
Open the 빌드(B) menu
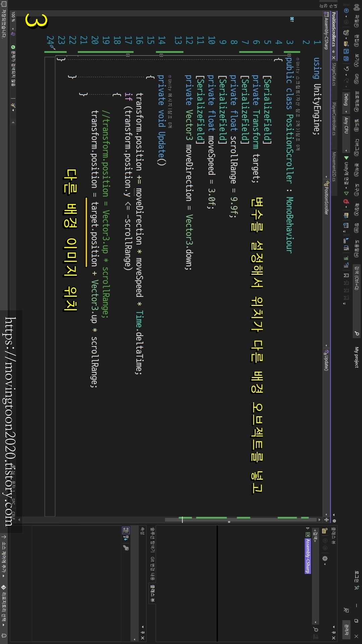pyautogui.click(x=356, y=125)
